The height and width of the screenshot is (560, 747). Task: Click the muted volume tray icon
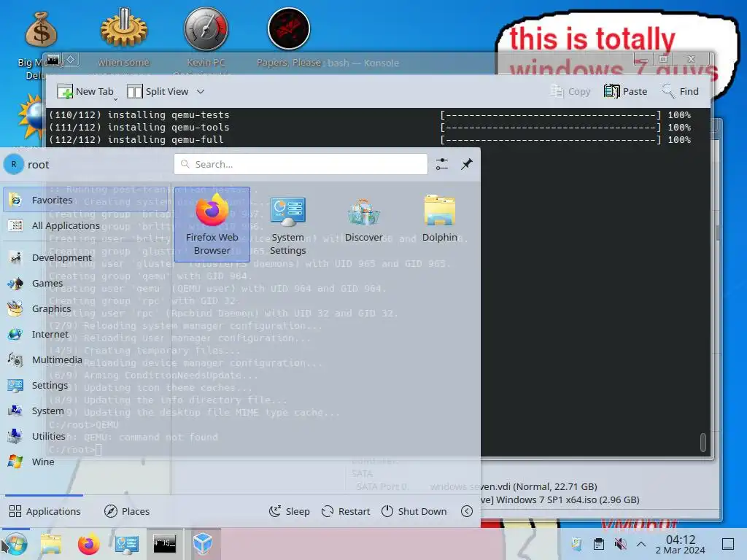click(x=620, y=544)
